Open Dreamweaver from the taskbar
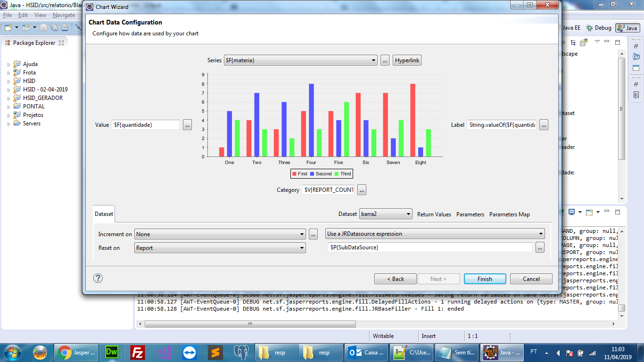This screenshot has width=644, height=362. pos(112,352)
